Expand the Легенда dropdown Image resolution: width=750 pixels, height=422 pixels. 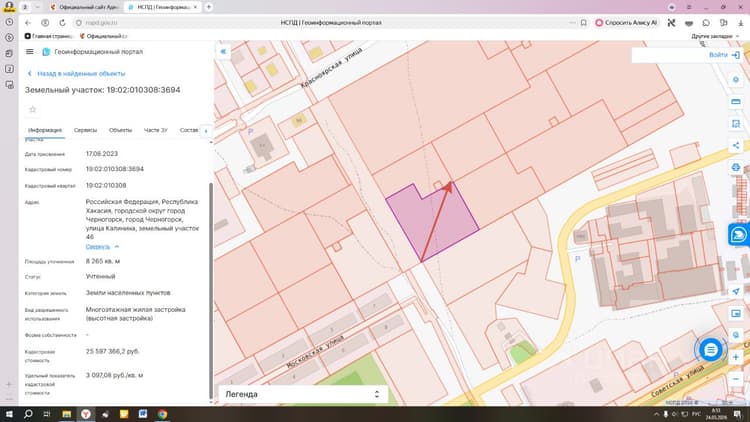[x=303, y=394]
